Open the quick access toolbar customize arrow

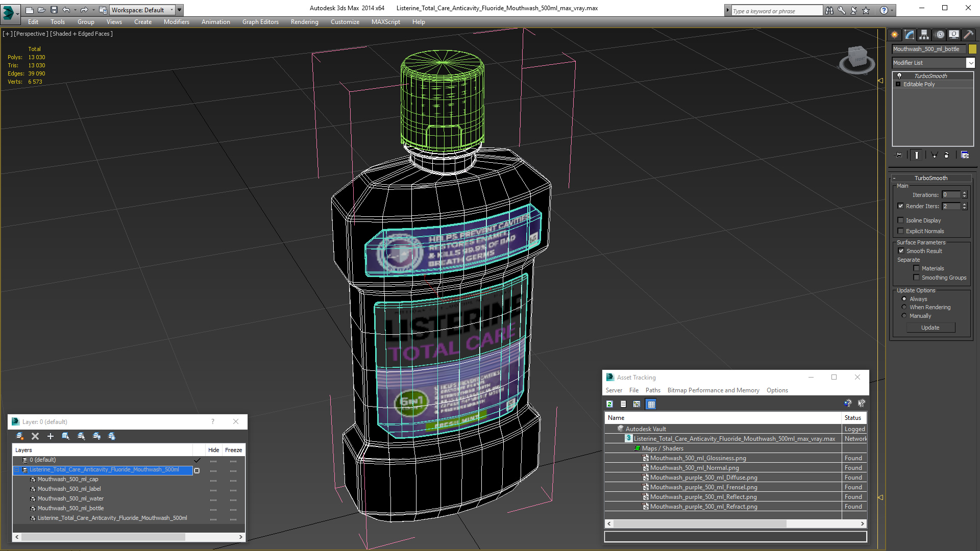[180, 10]
